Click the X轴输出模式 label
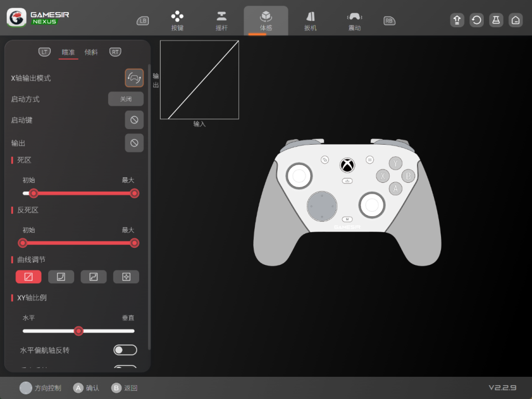Screen dimensions: 532x399 [31, 78]
